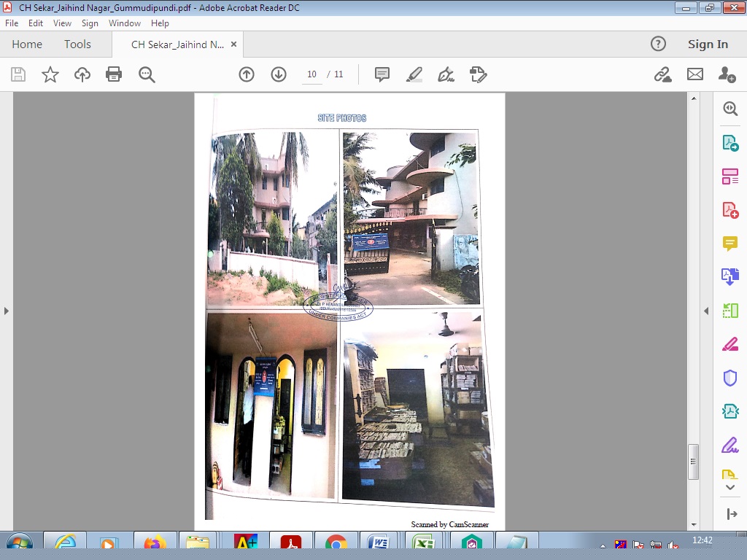
Task: Open the purple Fill & Sign tool
Action: point(729,445)
